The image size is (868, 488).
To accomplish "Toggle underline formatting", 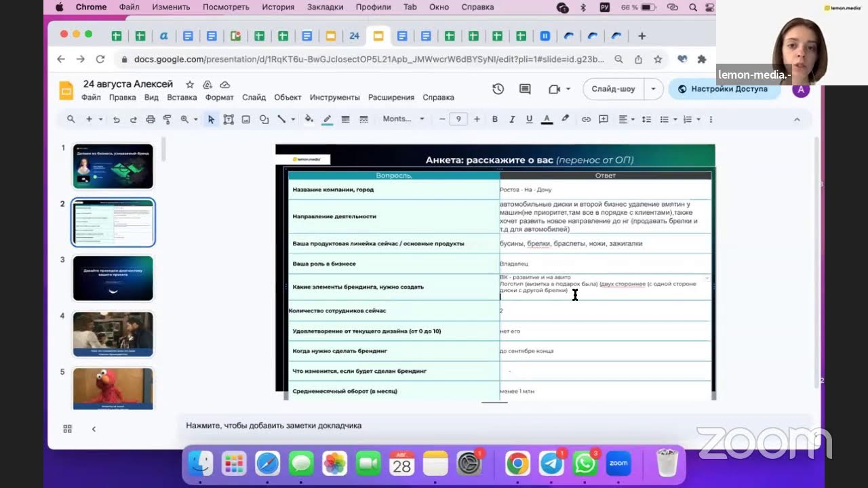I will [530, 119].
